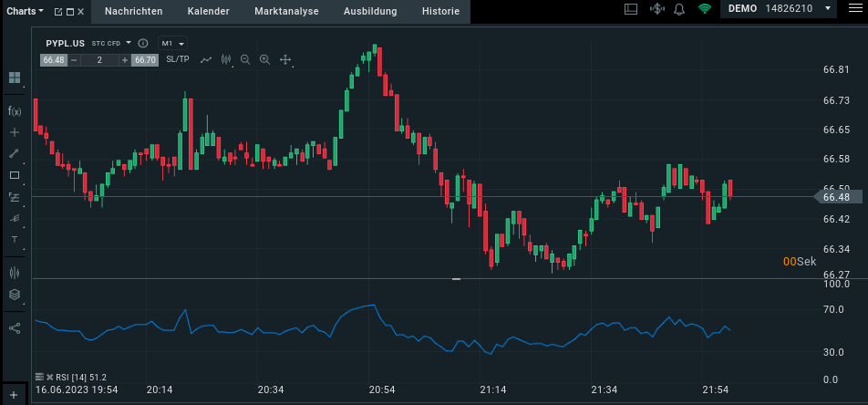Screen dimensions: 868x405
Task: Decrease trade volume with minus button
Action: [x=74, y=60]
